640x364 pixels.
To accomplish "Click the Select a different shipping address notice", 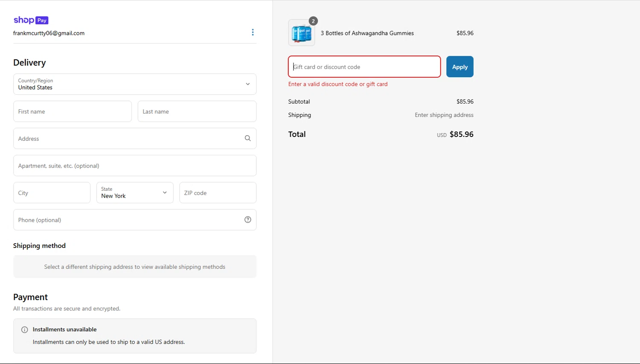I will 135,267.
